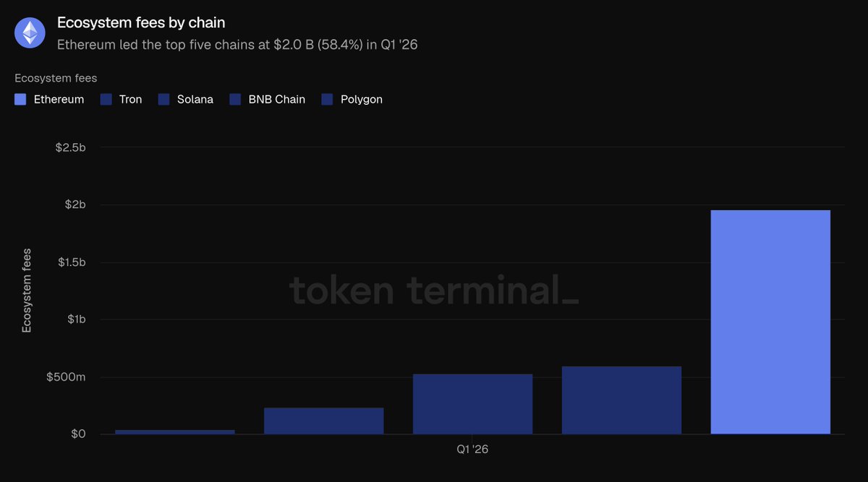Image resolution: width=868 pixels, height=482 pixels.
Task: Click the Q1 '26 x-axis label
Action: click(472, 449)
